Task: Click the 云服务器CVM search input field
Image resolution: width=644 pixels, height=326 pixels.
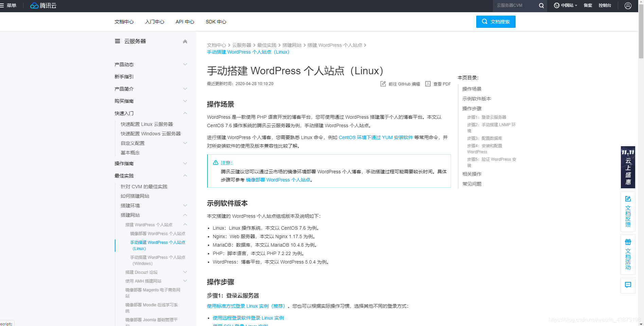Action: pos(515,5)
